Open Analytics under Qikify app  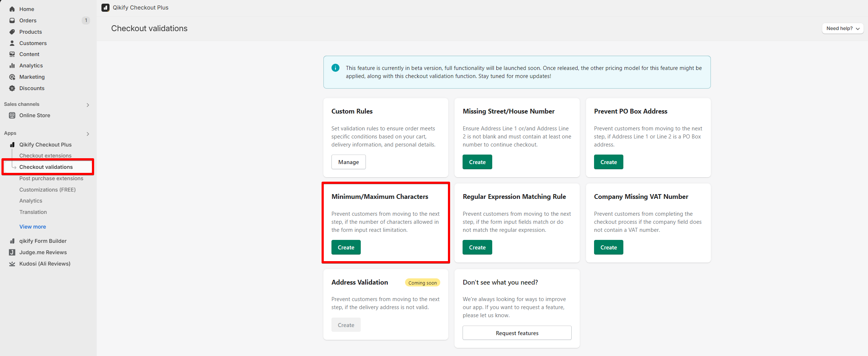[x=31, y=201]
